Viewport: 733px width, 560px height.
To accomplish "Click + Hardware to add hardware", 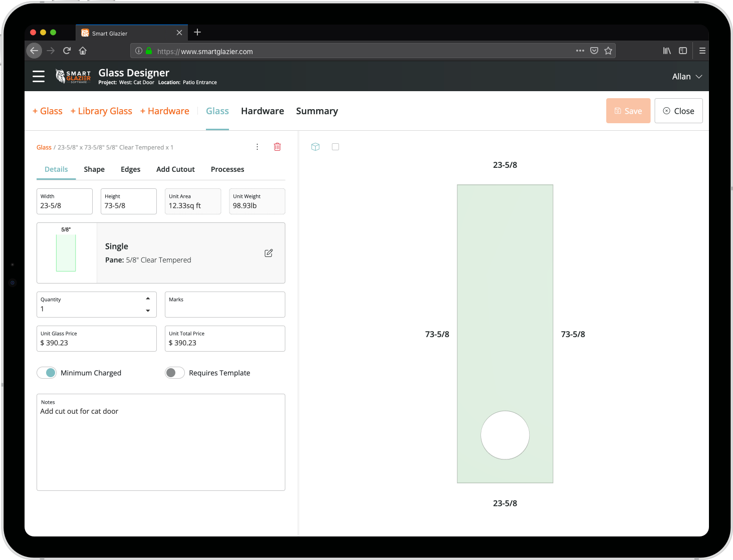I will click(x=165, y=111).
